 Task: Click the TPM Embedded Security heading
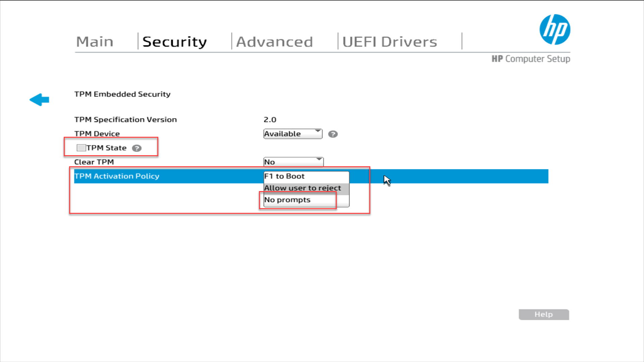point(122,94)
